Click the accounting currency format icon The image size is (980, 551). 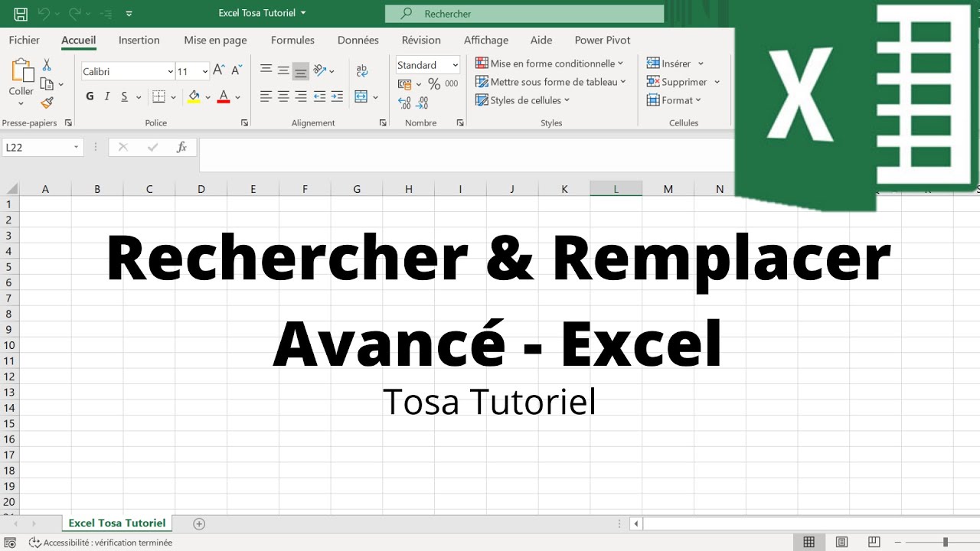coord(404,83)
